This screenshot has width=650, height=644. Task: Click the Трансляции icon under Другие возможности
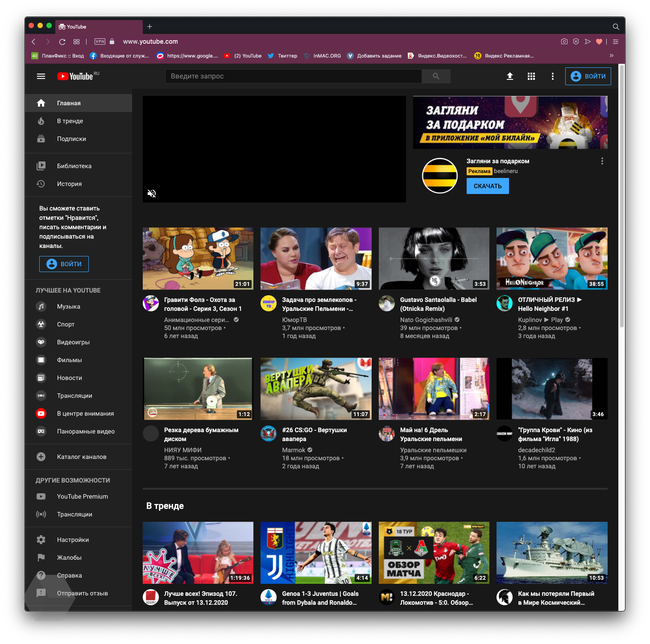pyautogui.click(x=41, y=514)
